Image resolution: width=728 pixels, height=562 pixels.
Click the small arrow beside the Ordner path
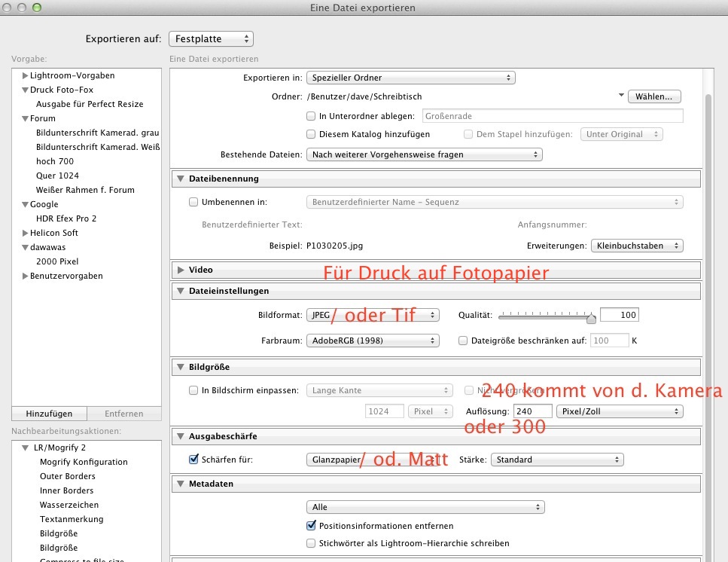pyautogui.click(x=621, y=96)
